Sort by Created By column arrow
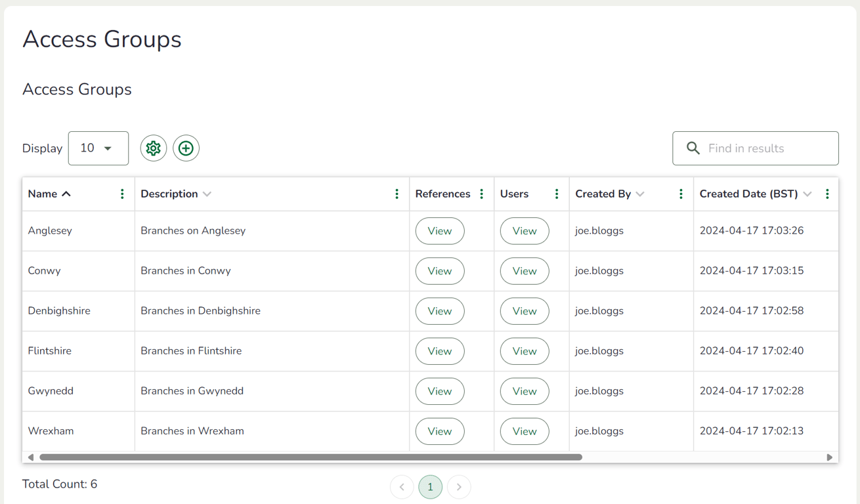The width and height of the screenshot is (860, 504). pyautogui.click(x=640, y=194)
